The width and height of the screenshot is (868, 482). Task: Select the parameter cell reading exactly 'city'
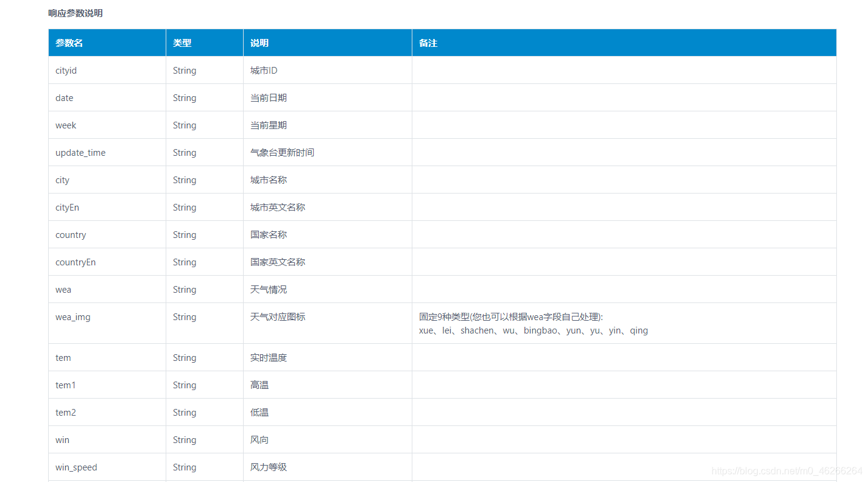(107, 180)
